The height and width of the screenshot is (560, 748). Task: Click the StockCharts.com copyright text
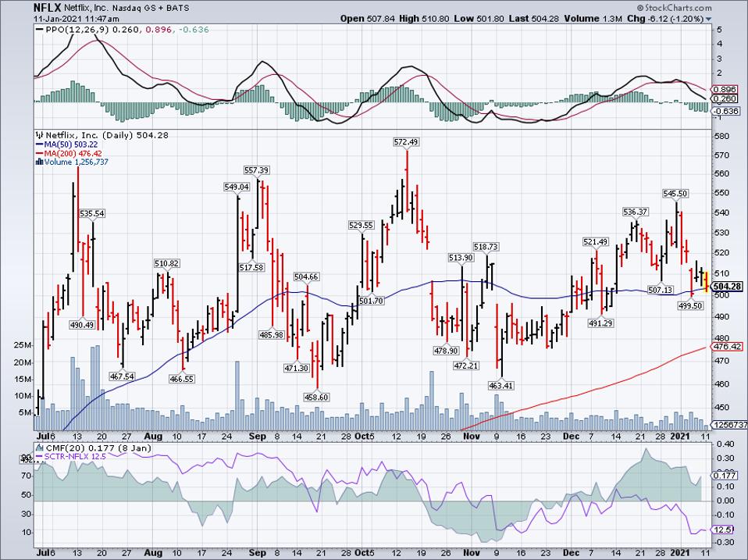point(674,8)
